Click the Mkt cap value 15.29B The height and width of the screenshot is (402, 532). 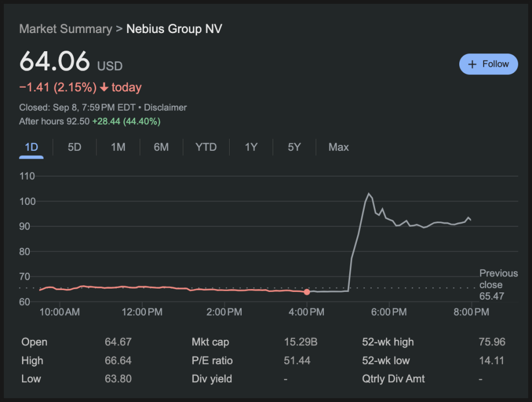tap(301, 342)
